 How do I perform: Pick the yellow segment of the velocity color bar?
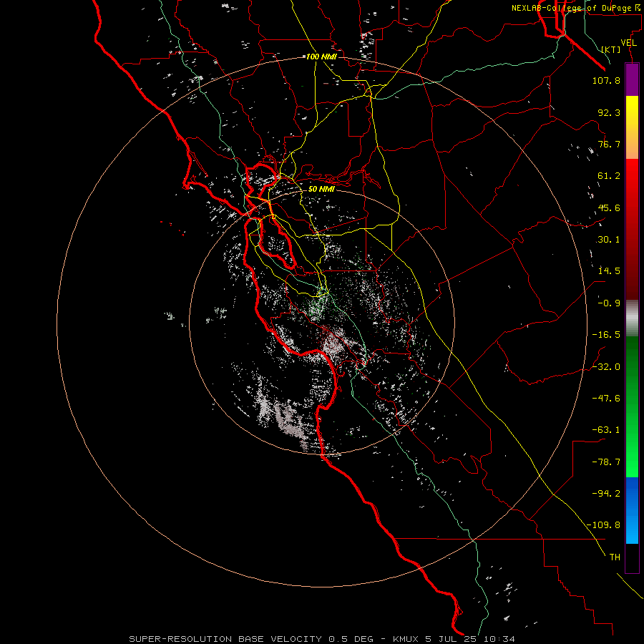pos(632,127)
